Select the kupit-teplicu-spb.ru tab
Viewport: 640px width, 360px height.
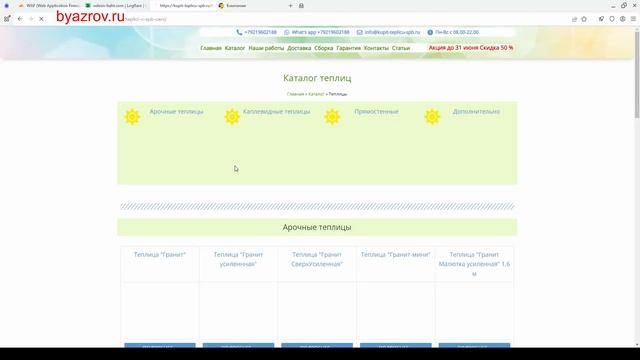[x=183, y=6]
